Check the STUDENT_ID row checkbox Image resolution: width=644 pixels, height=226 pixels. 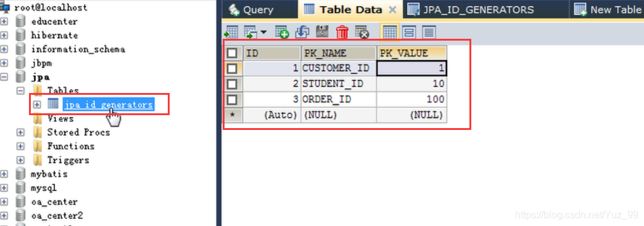tap(232, 84)
